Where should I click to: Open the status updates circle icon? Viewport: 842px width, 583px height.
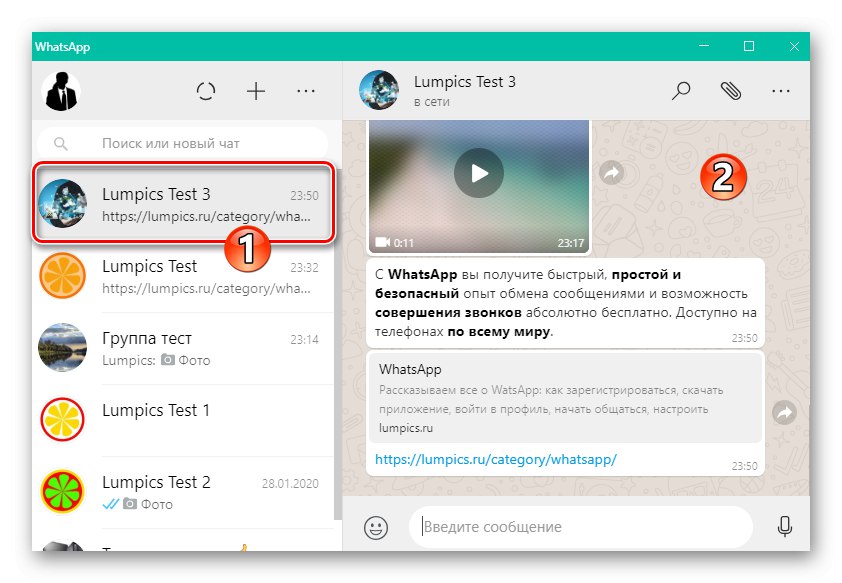206,91
